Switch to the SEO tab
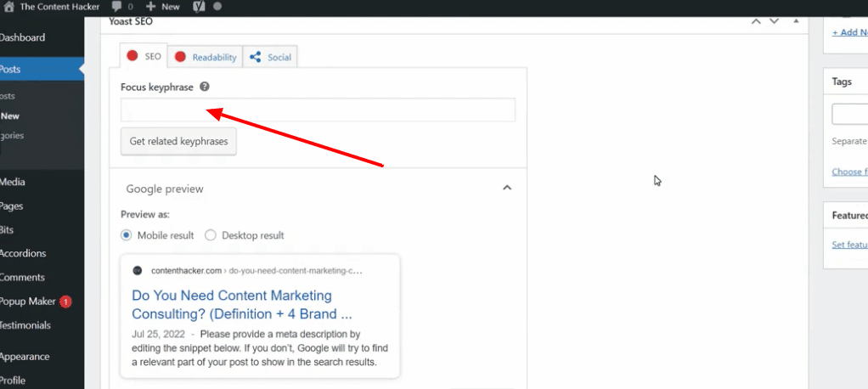This screenshot has width=868, height=389. [144, 56]
